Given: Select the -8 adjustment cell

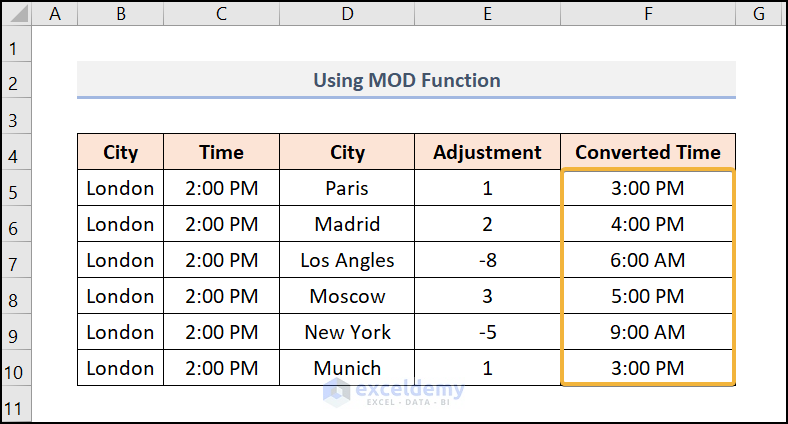Looking at the screenshot, I should pos(487,261).
